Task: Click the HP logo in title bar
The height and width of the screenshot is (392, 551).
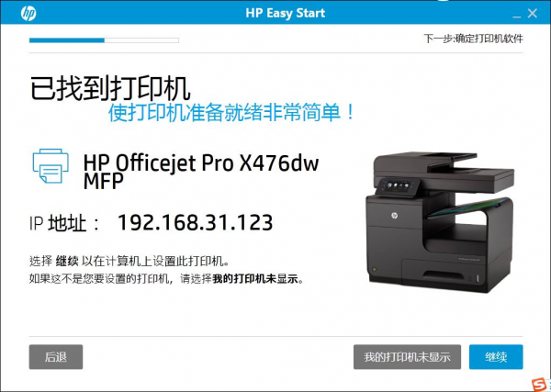Action: pos(28,14)
